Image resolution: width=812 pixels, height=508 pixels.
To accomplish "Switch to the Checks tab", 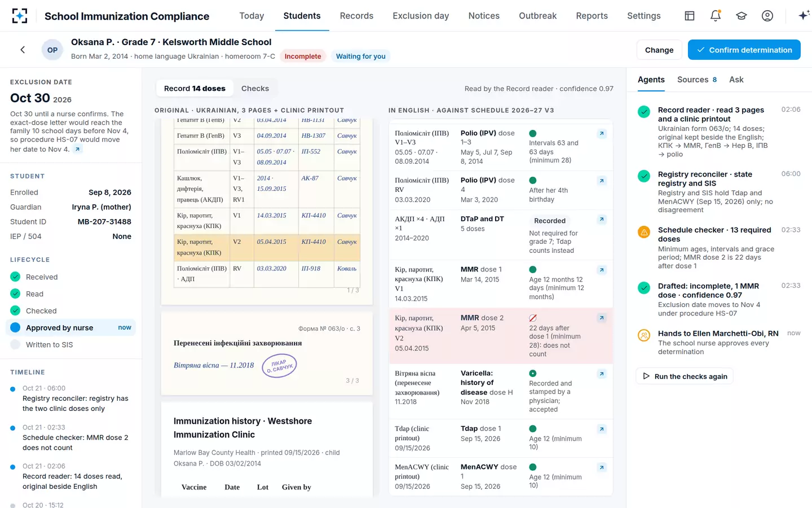I will tap(255, 89).
